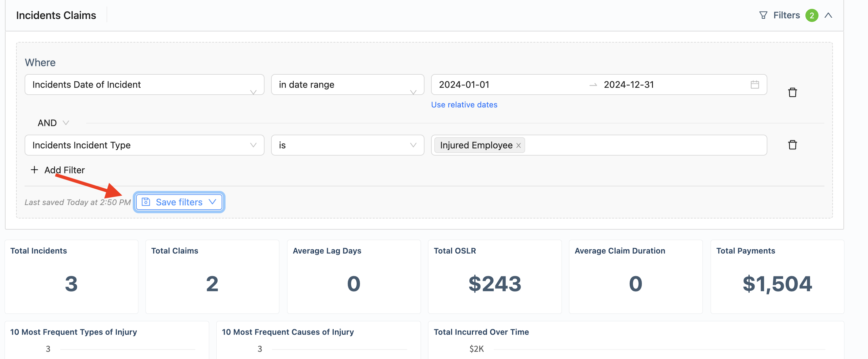Viewport: 868px width, 359px height.
Task: Change the AND logic operator dropdown
Action: 53,123
